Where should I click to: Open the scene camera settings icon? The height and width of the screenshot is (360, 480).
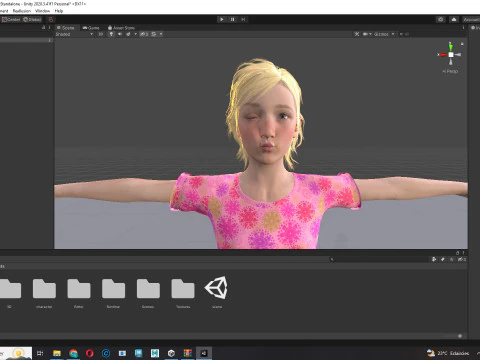[366, 34]
